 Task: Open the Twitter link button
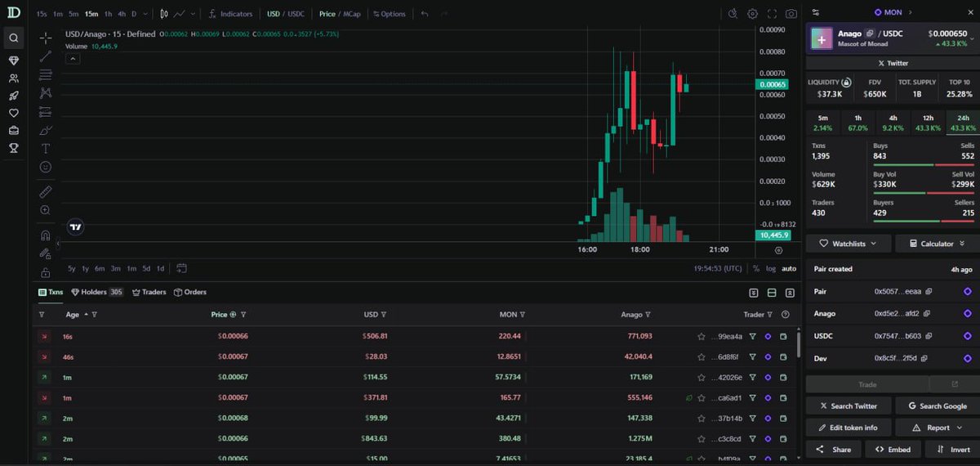[x=893, y=63]
